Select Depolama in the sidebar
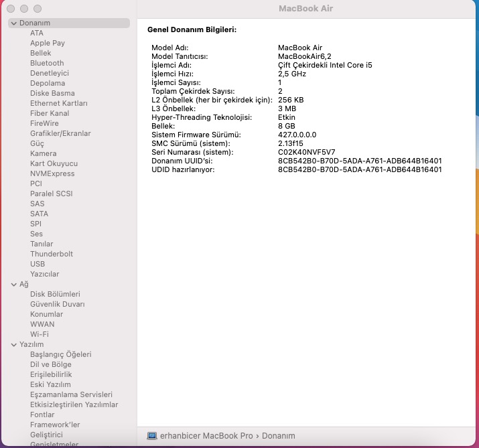Viewport: 479px width, 448px height. coord(48,83)
